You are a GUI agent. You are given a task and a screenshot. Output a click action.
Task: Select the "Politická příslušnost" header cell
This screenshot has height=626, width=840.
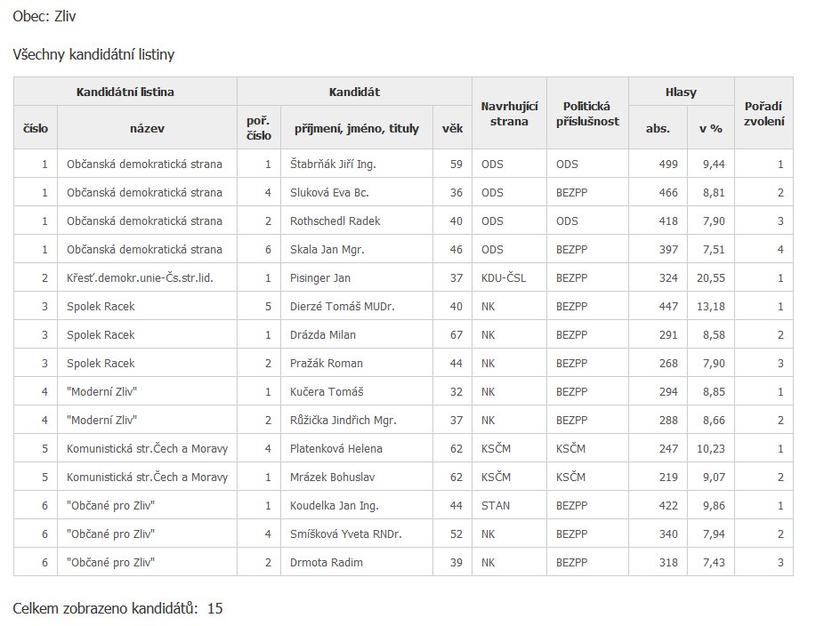click(587, 114)
